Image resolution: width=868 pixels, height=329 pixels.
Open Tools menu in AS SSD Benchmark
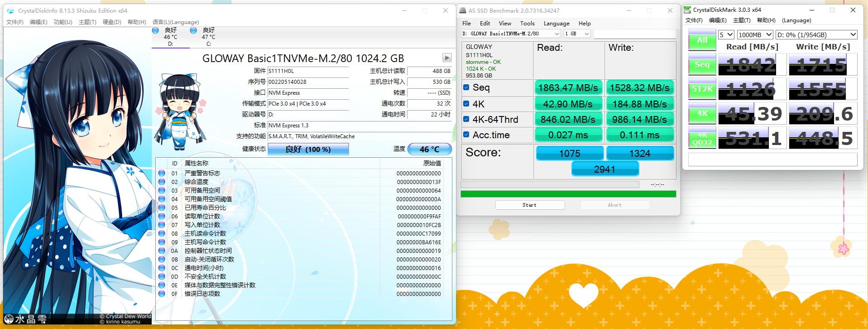point(527,24)
